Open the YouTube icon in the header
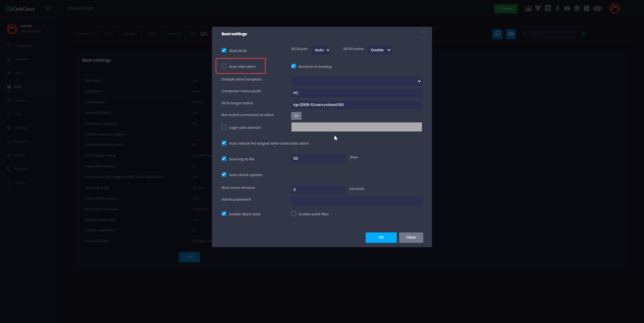This screenshot has width=644, height=323. pyautogui.click(x=567, y=8)
